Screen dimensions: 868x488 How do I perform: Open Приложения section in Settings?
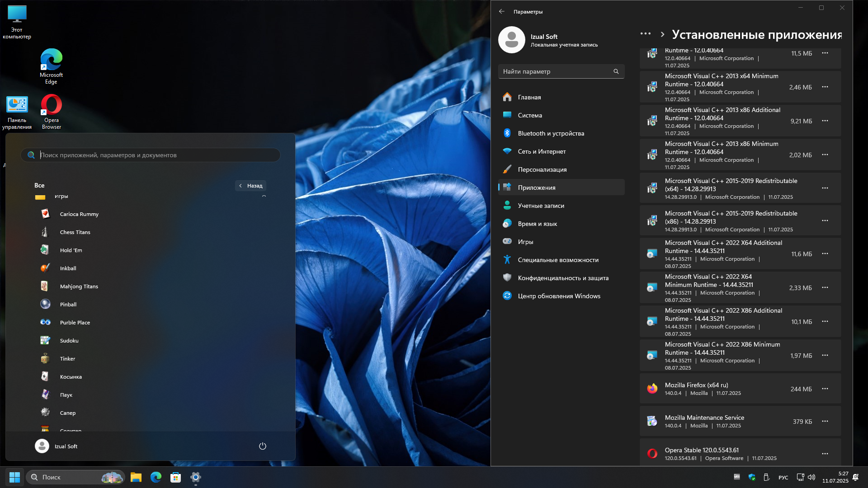[561, 188]
